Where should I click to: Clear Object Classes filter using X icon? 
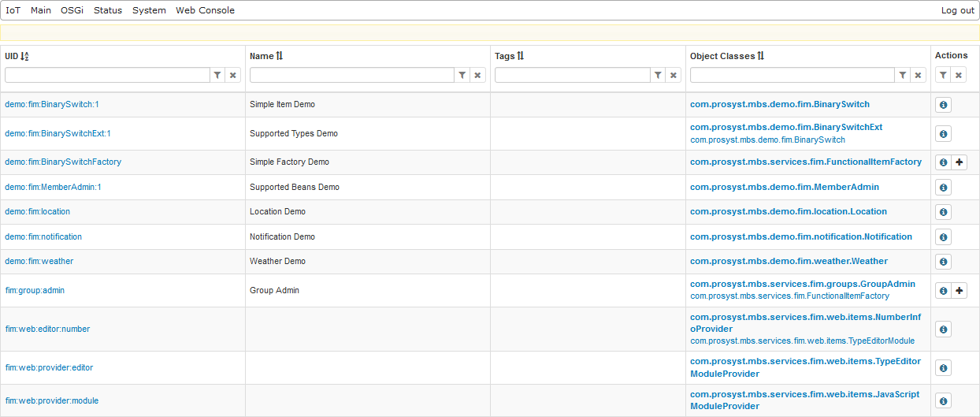[x=918, y=75]
